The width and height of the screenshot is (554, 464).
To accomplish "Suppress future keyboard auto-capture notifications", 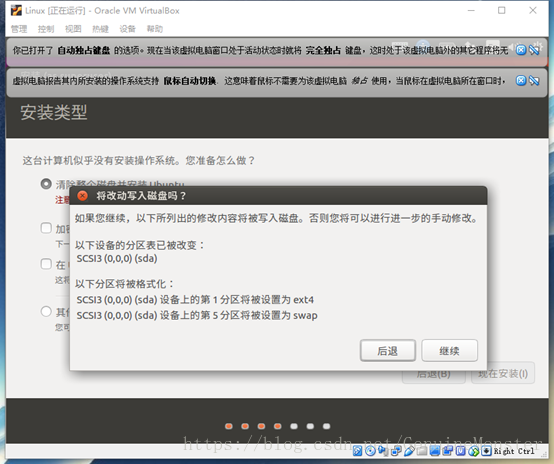I will pos(534,50).
